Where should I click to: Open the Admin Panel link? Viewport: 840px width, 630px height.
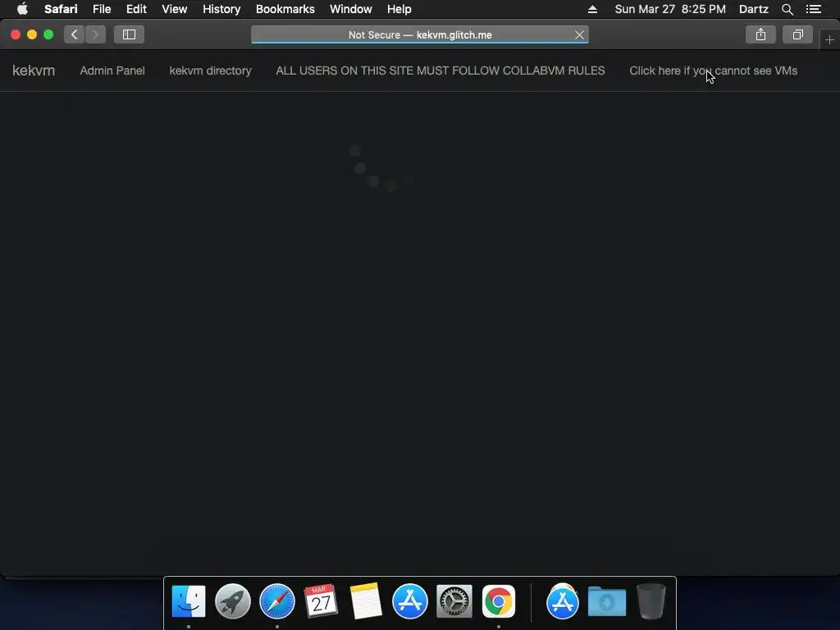[112, 71]
